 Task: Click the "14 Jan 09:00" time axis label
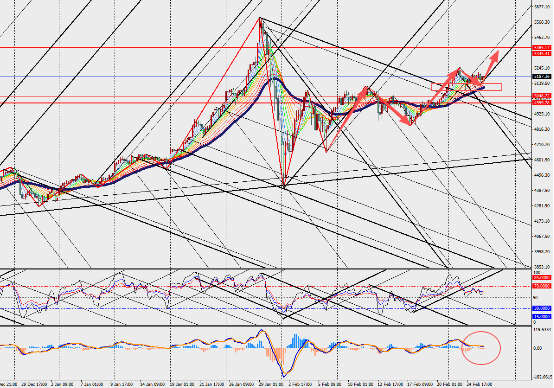(x=153, y=383)
